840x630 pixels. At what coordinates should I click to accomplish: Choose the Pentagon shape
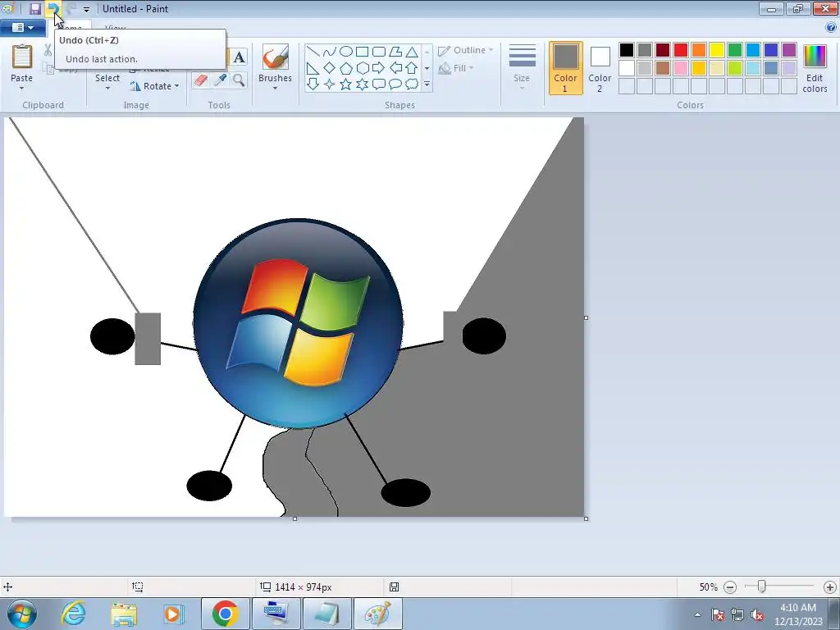click(346, 68)
